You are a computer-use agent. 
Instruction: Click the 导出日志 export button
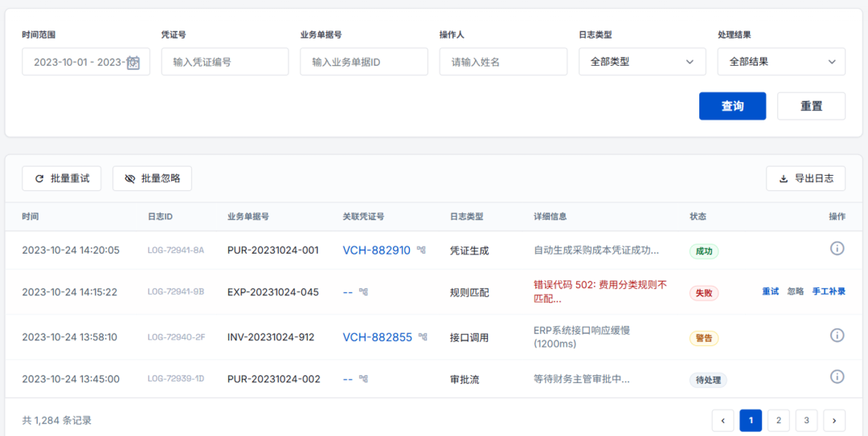805,179
